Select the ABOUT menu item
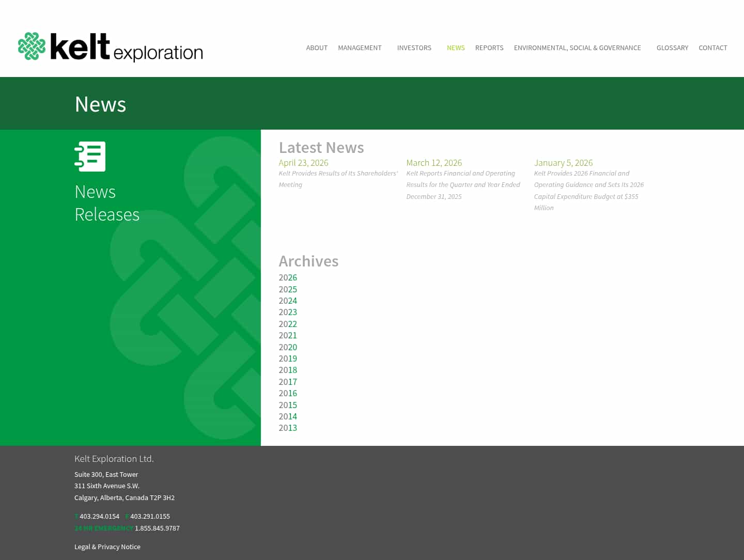Screen dimensions: 744x560 (317, 48)
